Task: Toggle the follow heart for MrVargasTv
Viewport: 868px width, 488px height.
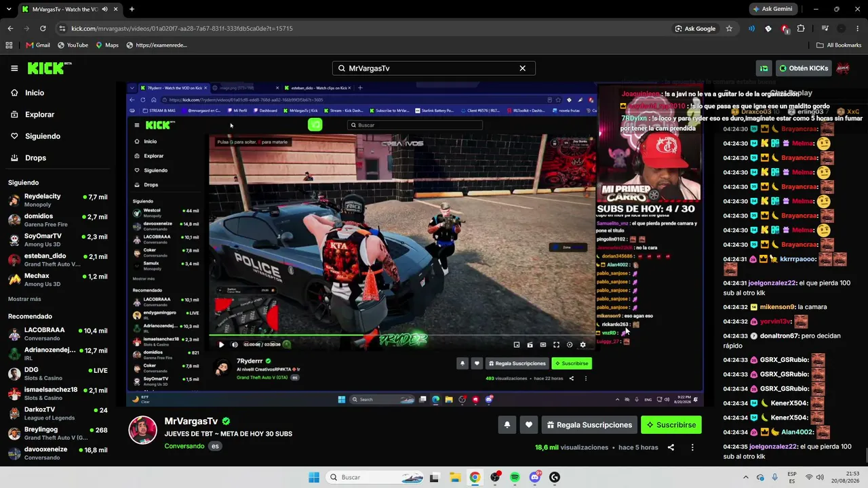Action: (529, 425)
